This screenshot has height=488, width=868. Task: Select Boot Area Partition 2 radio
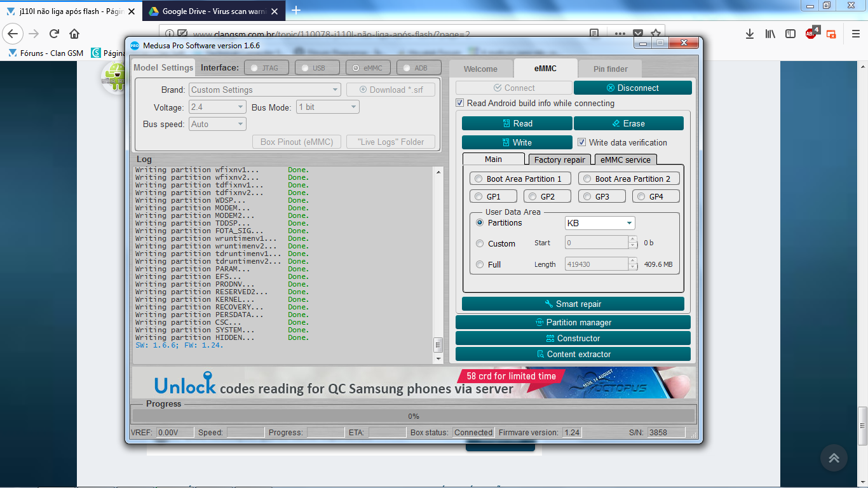tap(587, 179)
